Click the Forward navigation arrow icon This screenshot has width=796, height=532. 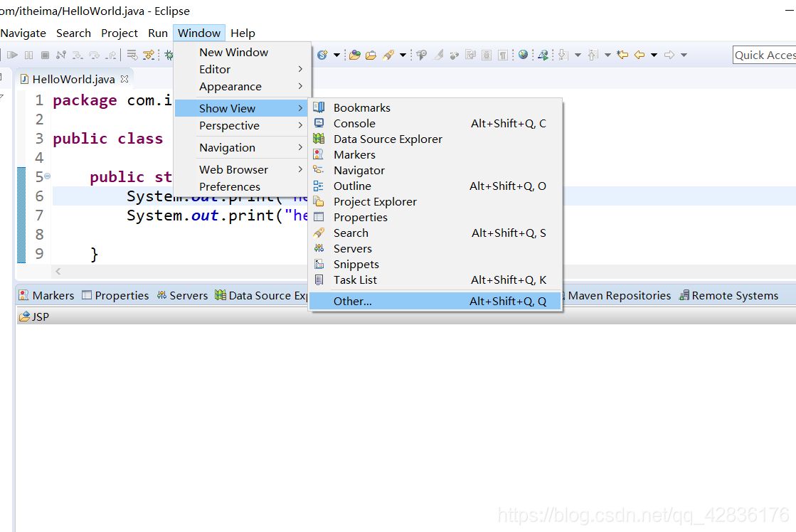[x=669, y=55]
